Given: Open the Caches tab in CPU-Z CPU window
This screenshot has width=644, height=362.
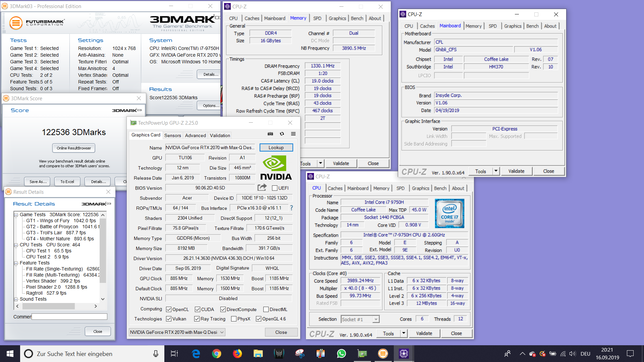Looking at the screenshot, I should [335, 188].
